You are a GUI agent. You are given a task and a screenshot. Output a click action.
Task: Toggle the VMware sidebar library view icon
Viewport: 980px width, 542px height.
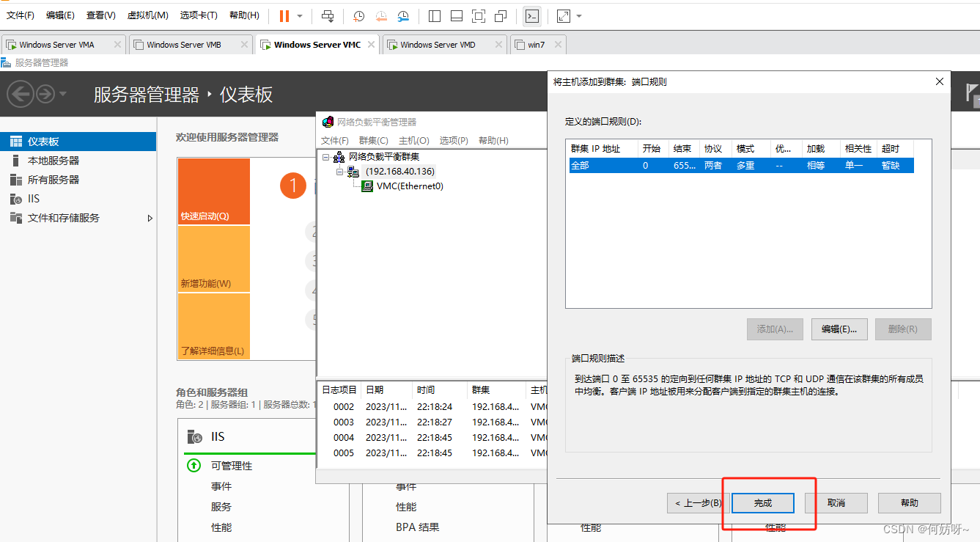tap(434, 15)
